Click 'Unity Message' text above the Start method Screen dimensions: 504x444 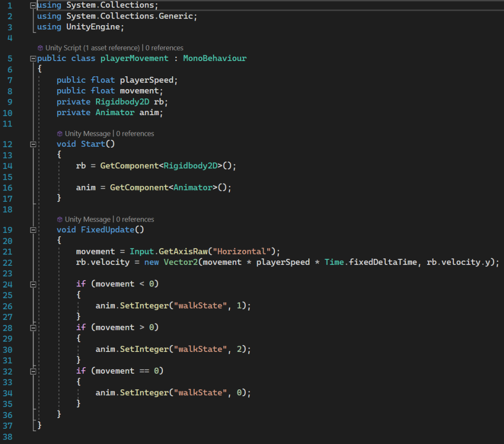coord(88,133)
